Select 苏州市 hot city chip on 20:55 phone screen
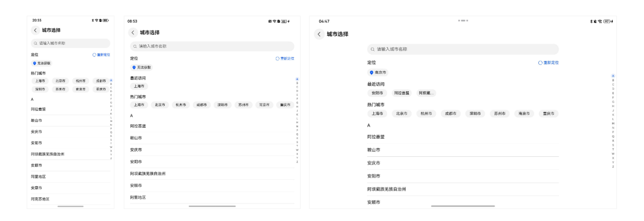644x221 pixels. 60,89
